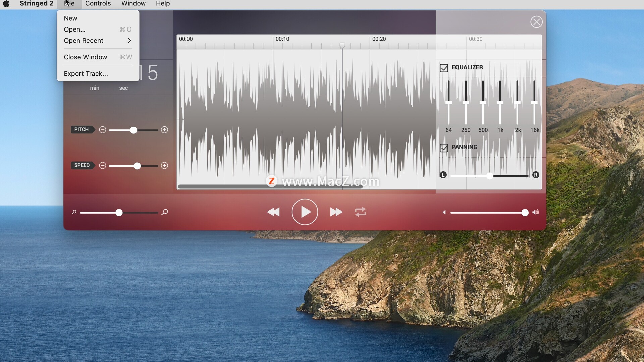Click the File menu title

click(69, 4)
